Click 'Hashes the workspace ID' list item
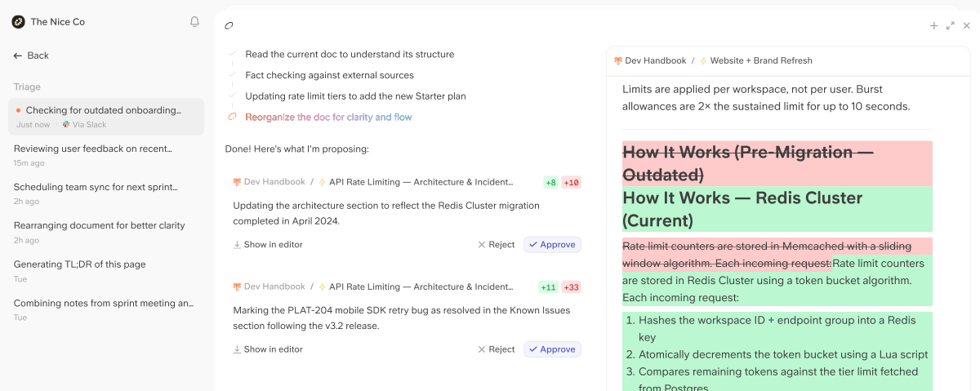The height and width of the screenshot is (391, 980). click(x=777, y=329)
